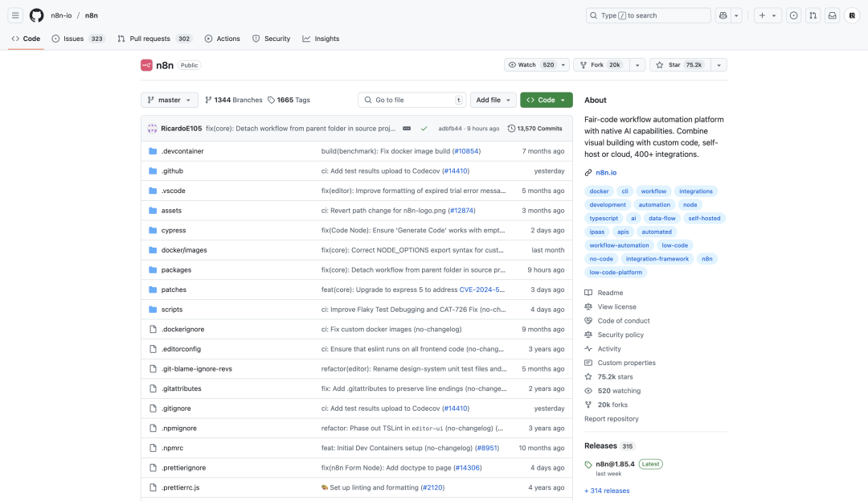Open the 13,570 Commits history
The height and width of the screenshot is (501, 868).
(x=534, y=129)
